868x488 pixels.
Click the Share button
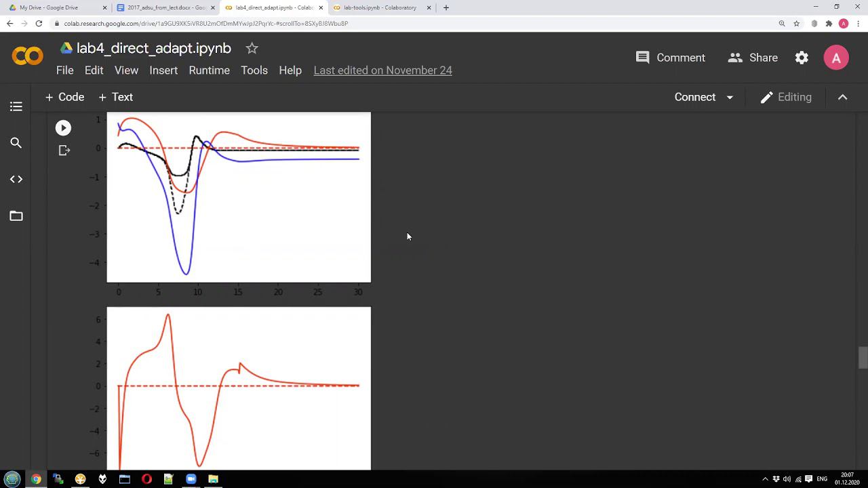click(x=753, y=58)
